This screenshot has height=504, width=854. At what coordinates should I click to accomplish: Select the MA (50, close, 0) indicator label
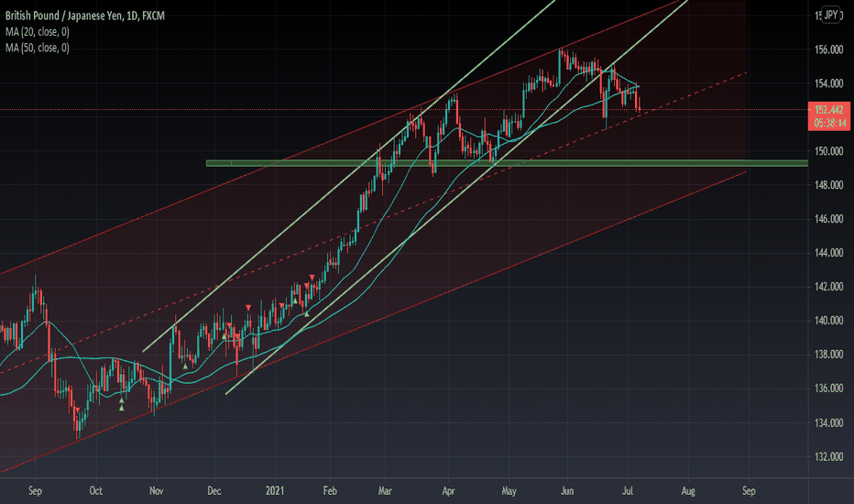point(37,48)
